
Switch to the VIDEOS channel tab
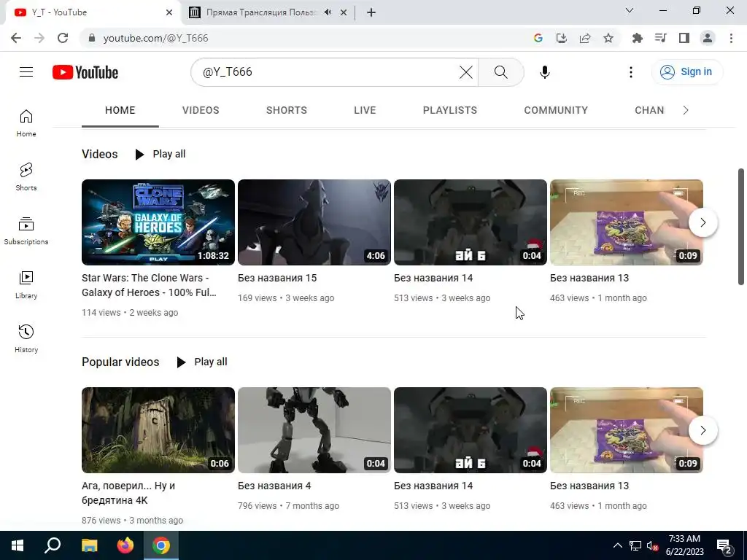[201, 111]
